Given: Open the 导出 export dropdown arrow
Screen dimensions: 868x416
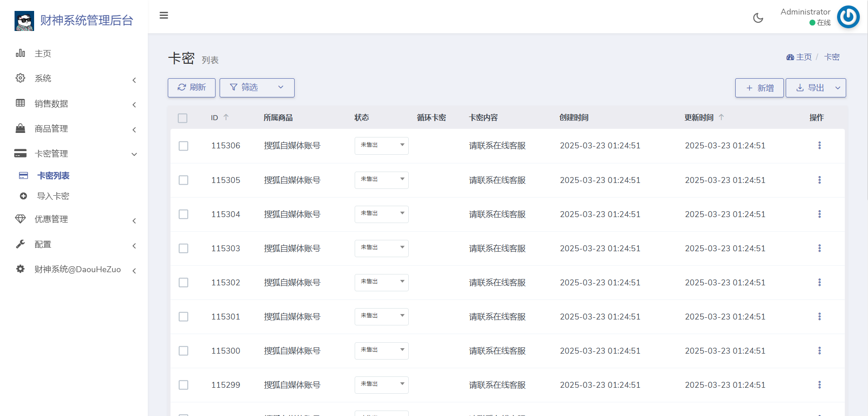Looking at the screenshot, I should pyautogui.click(x=838, y=88).
